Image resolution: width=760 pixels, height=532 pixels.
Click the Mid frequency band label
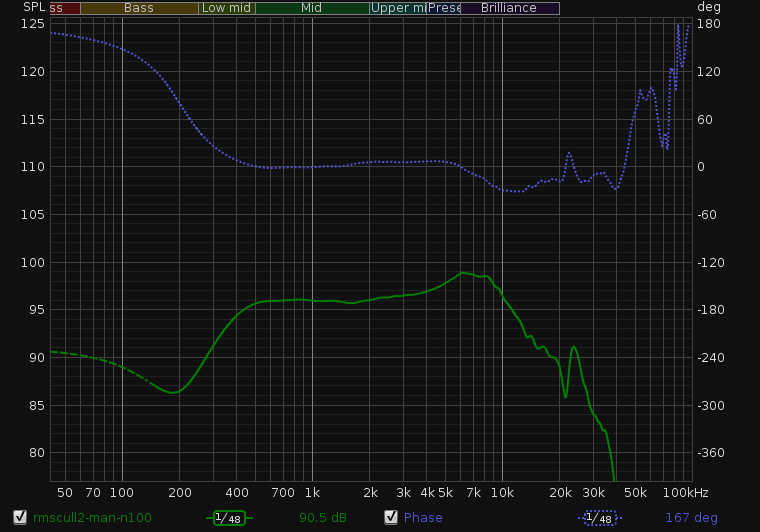click(x=311, y=8)
